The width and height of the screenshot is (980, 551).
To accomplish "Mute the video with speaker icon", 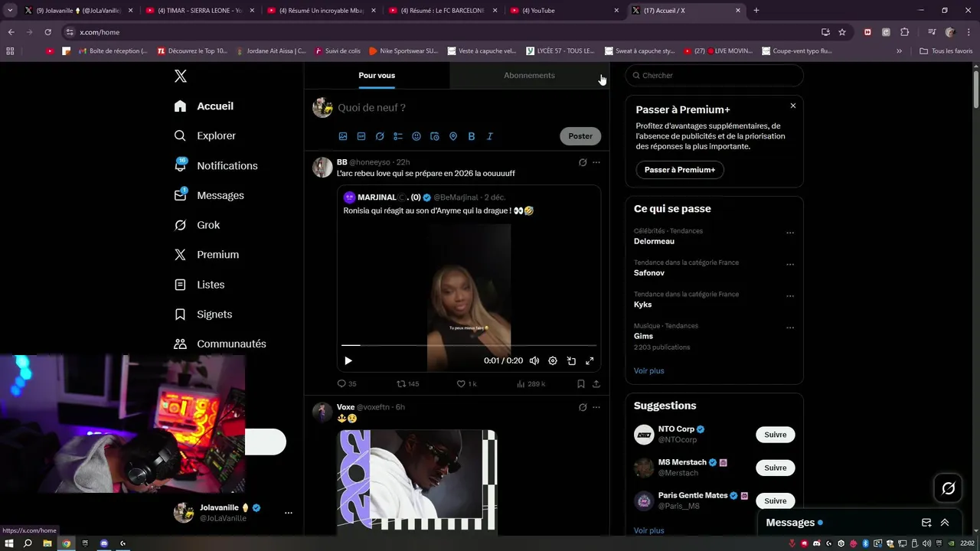I will 534,361.
